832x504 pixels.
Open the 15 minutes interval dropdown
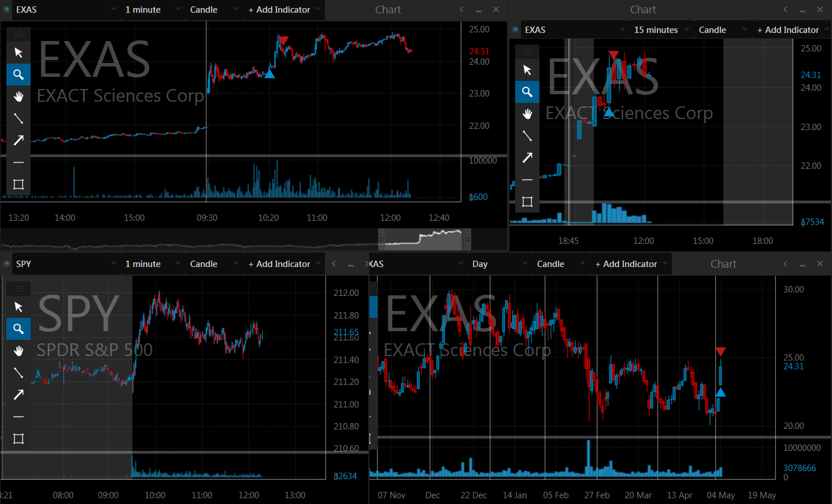(x=662, y=30)
